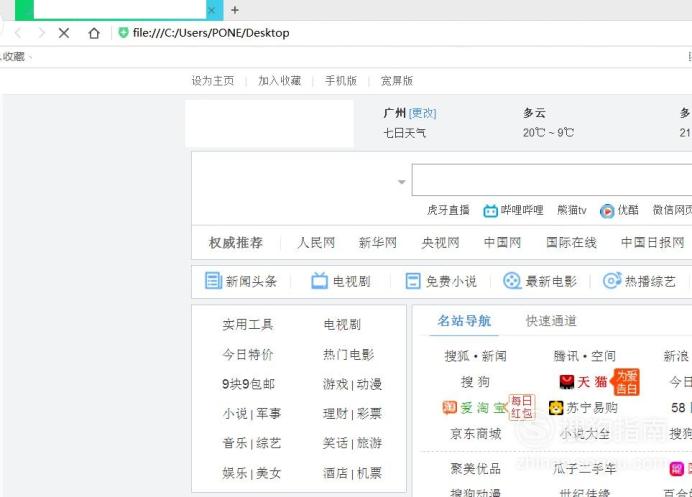Viewport: 692px width, 497px height.
Task: Click the 加入收藏 link
Action: pyautogui.click(x=279, y=81)
